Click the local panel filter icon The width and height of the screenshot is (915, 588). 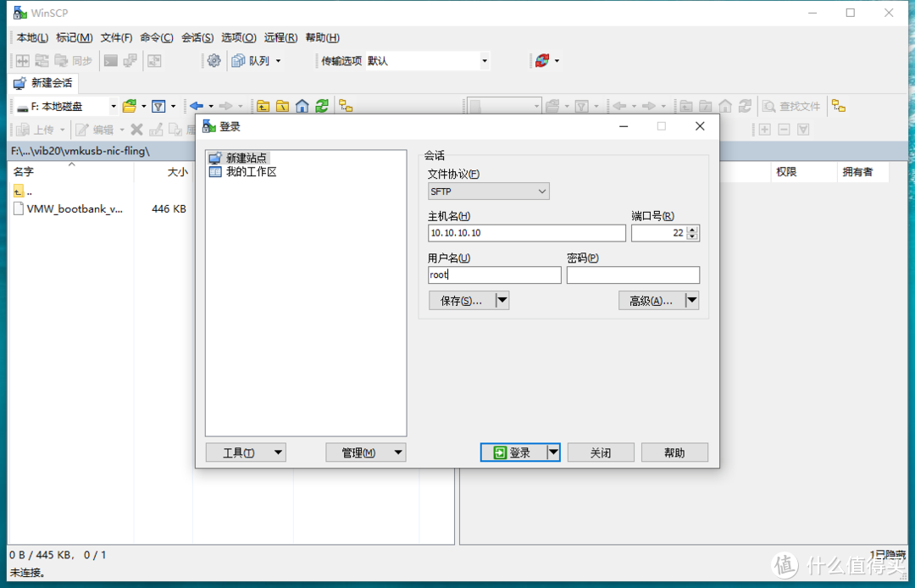158,106
